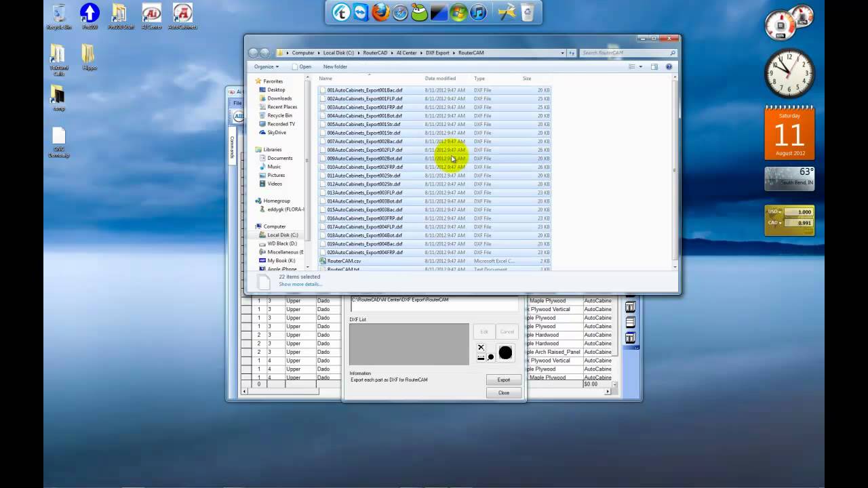Image resolution: width=868 pixels, height=488 pixels.
Task: Click the Explorer forward navigation arrow
Action: pos(264,52)
